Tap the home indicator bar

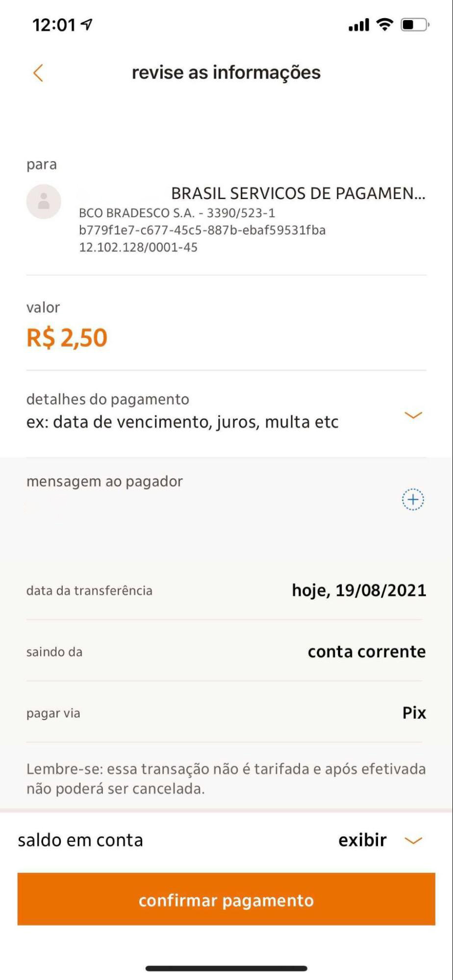coord(226,968)
